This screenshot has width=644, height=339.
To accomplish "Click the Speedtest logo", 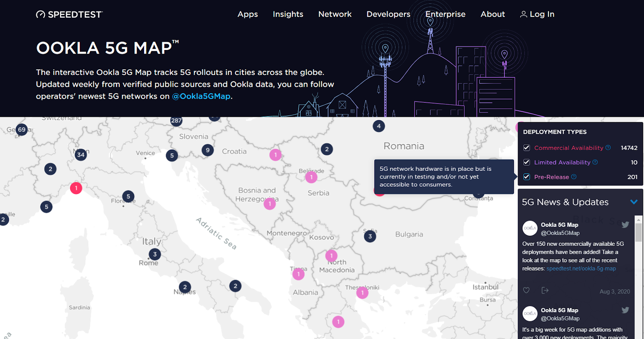I will pyautogui.click(x=69, y=15).
